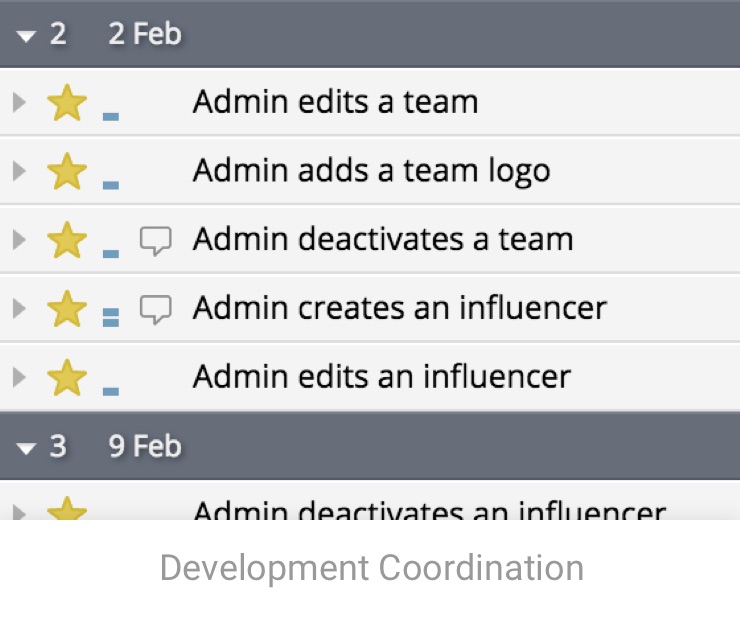Collapse the iteration 3 group for 9 Feb
This screenshot has height=620, width=740.
pos(26,446)
